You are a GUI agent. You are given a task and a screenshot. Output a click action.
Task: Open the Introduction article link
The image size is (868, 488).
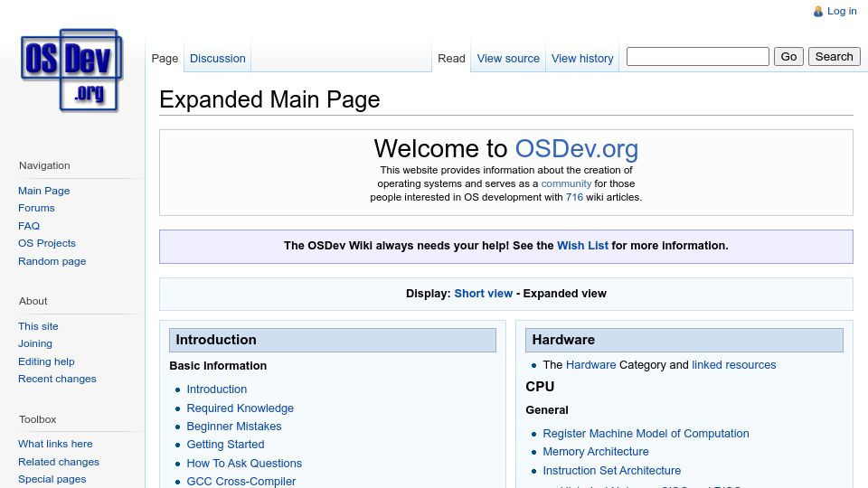coord(216,389)
